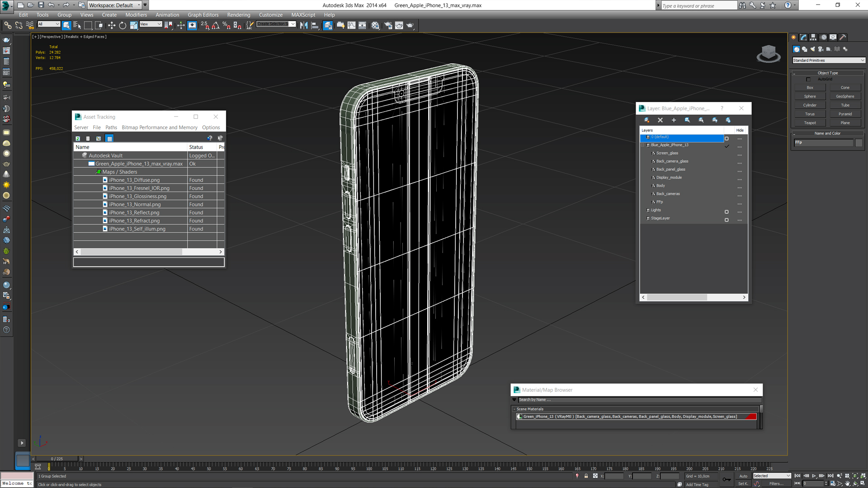
Task: Click the teapot Render Production icon
Action: (410, 26)
